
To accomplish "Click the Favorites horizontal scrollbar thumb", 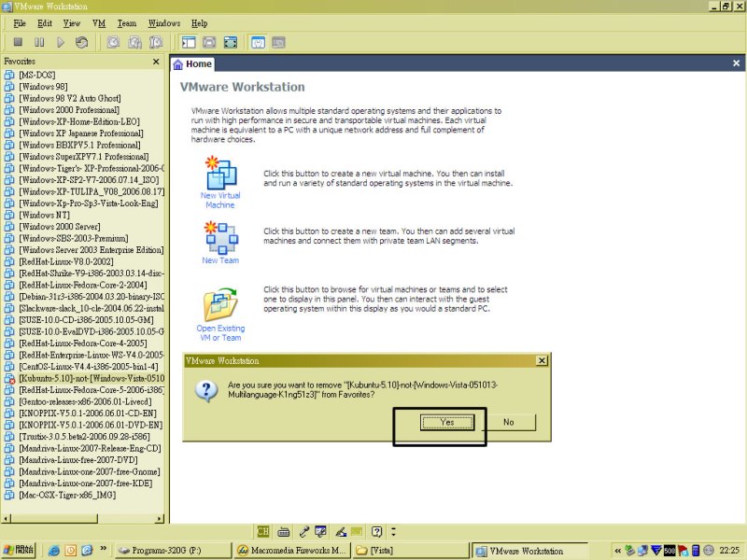I will (x=54, y=518).
